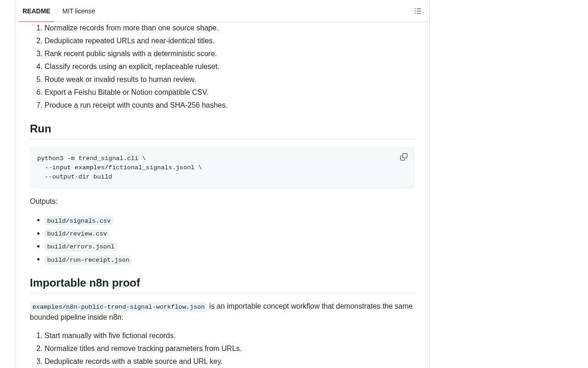This screenshot has height=368, width=588.
Task: Click the build/signals.csv output entry
Action: (79, 221)
